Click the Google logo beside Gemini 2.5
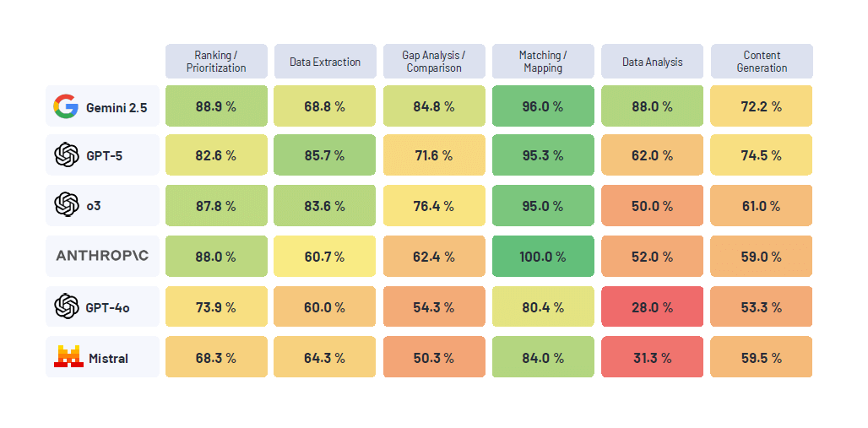 point(65,106)
